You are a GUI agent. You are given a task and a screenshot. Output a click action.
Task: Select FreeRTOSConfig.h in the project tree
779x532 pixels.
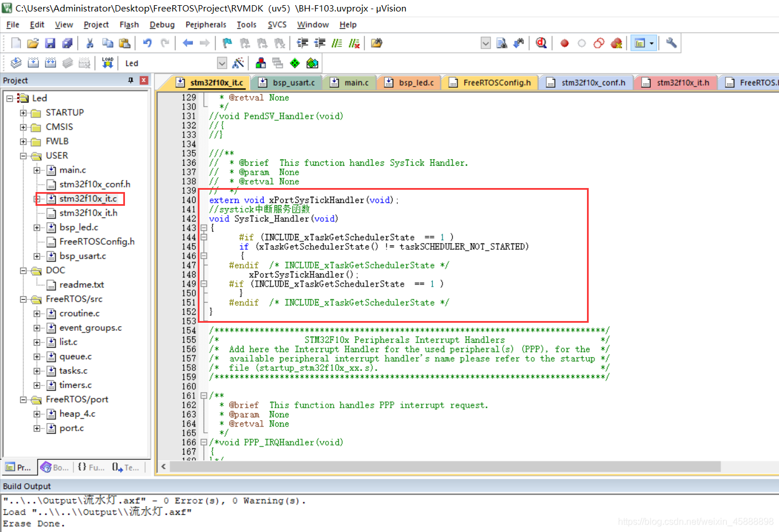tap(97, 242)
